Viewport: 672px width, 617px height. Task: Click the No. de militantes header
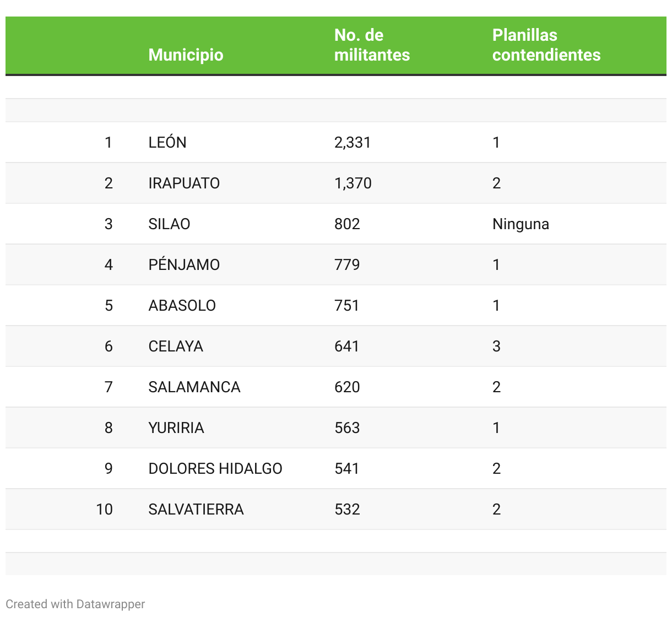[x=372, y=45]
